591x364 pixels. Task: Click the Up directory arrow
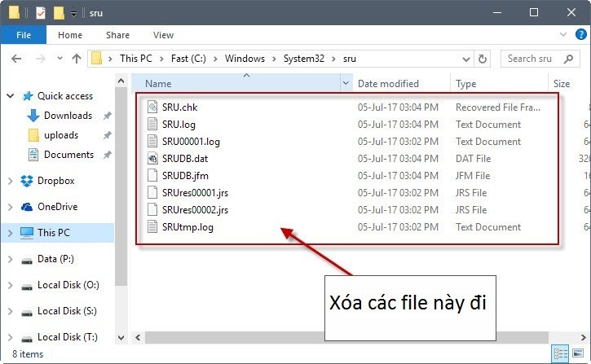77,59
